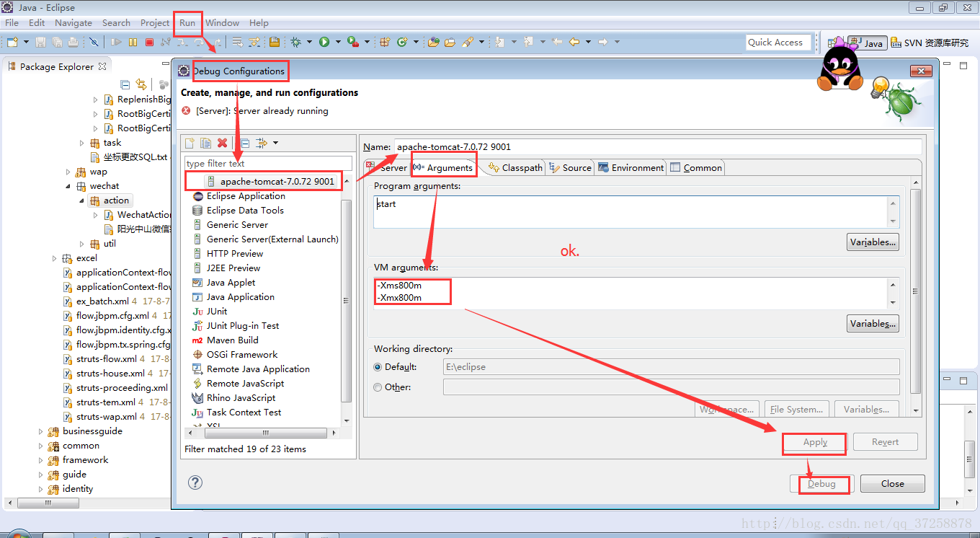Click the Open Perspective icon

[833, 43]
